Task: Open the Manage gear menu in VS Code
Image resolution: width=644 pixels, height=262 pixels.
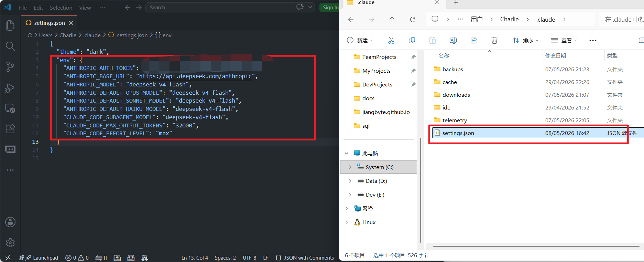Action: point(10,243)
